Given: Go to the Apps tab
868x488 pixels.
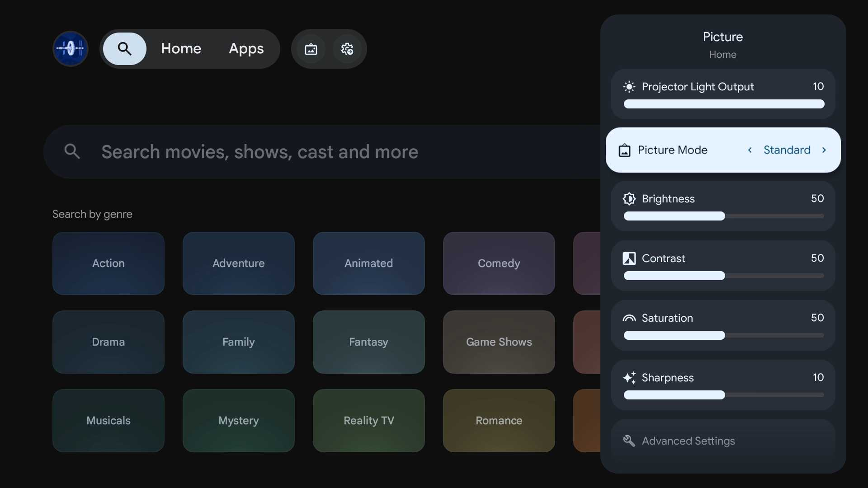Looking at the screenshot, I should (x=246, y=49).
